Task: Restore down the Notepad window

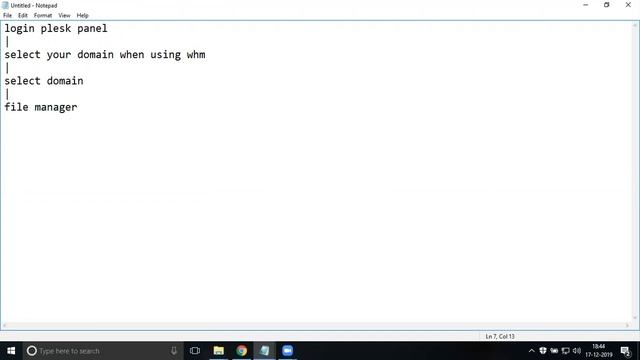Action: click(607, 5)
